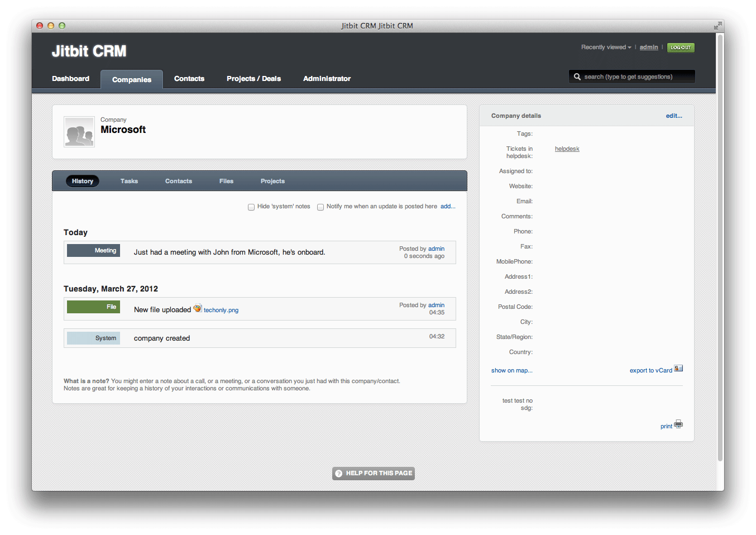
Task: Go to the Contacts main tab
Action: (189, 79)
